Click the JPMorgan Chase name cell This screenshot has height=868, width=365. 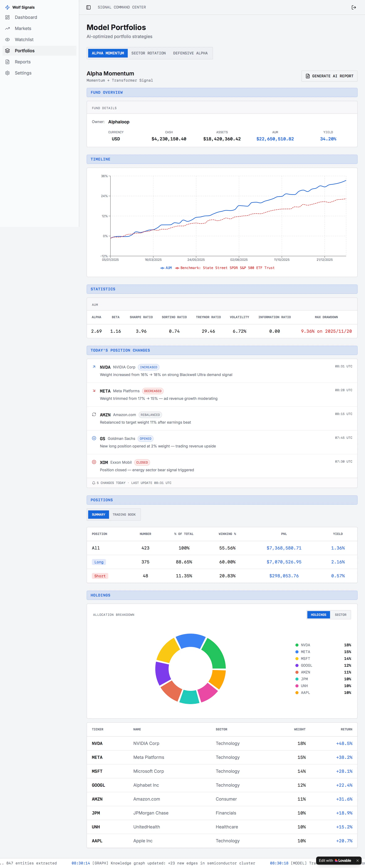pos(151,813)
